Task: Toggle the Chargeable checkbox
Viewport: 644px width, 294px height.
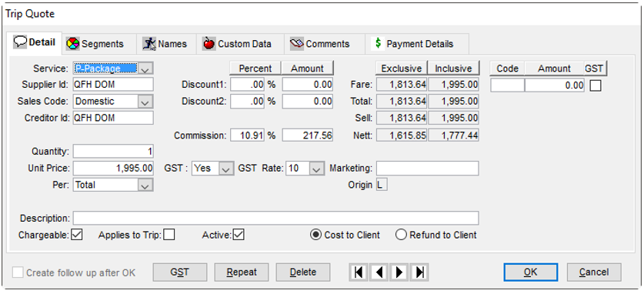Action: pyautogui.click(x=77, y=235)
